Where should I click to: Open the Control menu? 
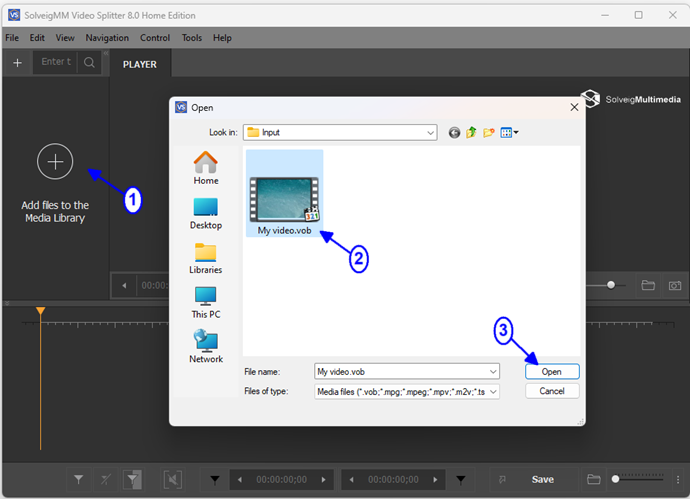click(155, 38)
